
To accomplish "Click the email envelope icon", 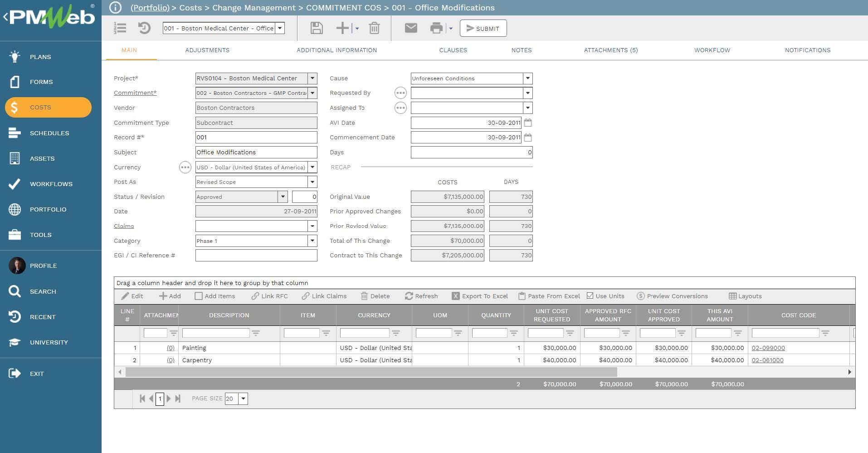I will 411,28.
